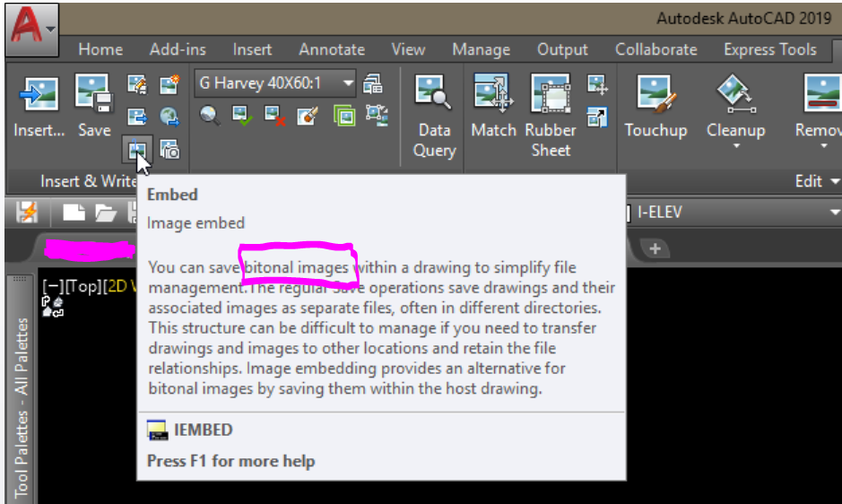Click the IEMBED command name in tooltip
The width and height of the screenshot is (842, 504).
[203, 430]
